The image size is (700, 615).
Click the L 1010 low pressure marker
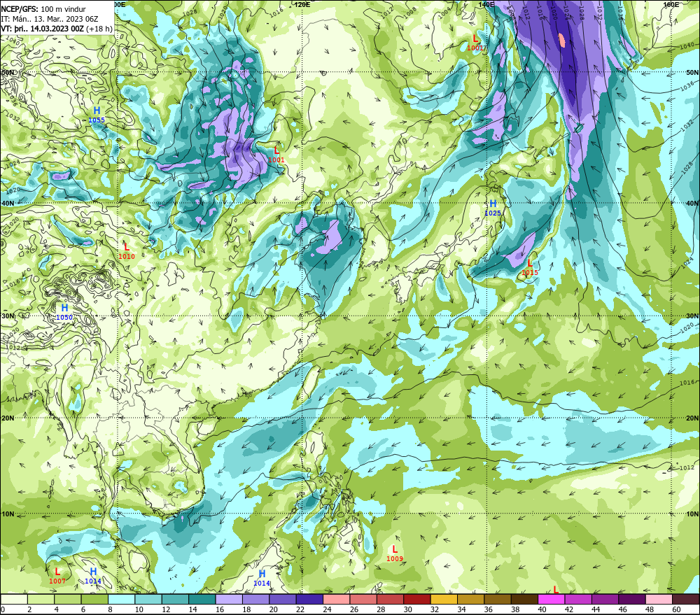point(126,251)
